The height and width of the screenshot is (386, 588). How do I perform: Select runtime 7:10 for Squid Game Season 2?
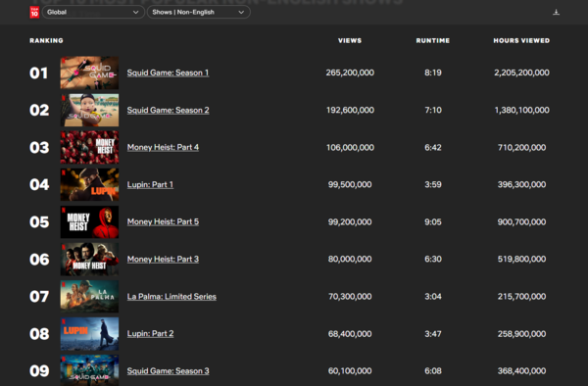point(433,110)
